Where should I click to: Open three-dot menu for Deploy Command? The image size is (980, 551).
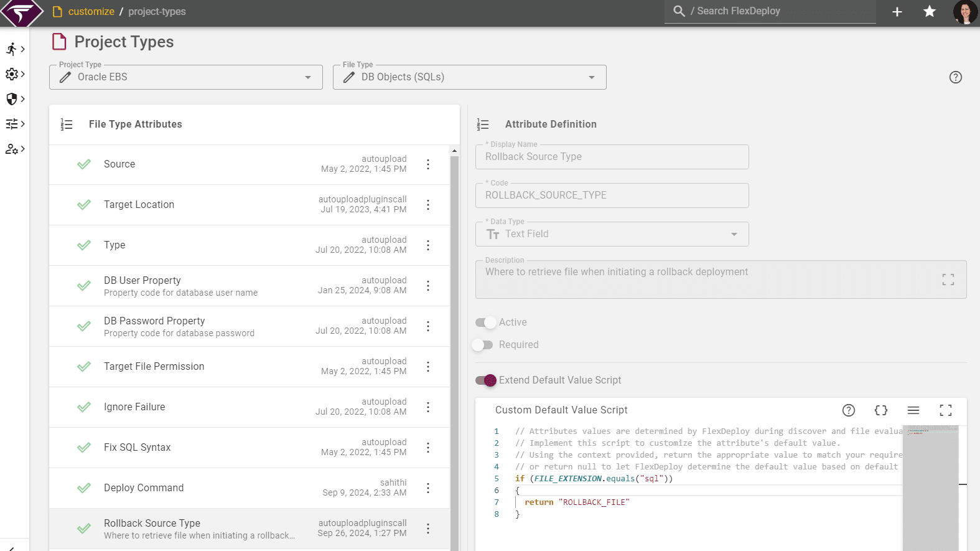[x=428, y=488]
